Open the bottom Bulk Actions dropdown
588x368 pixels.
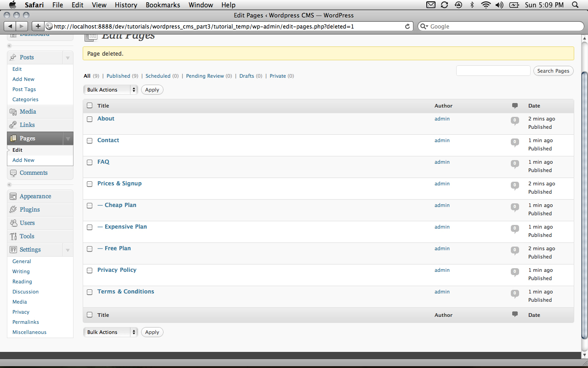click(x=111, y=332)
